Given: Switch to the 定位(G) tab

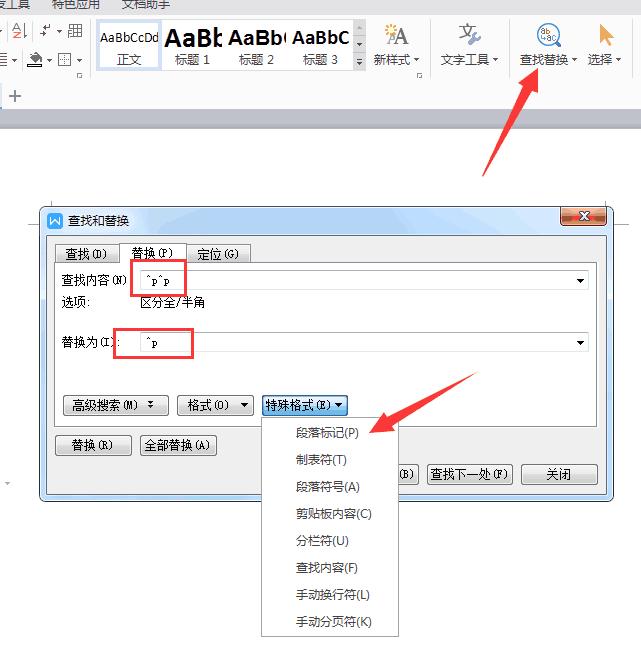Looking at the screenshot, I should coord(218,254).
